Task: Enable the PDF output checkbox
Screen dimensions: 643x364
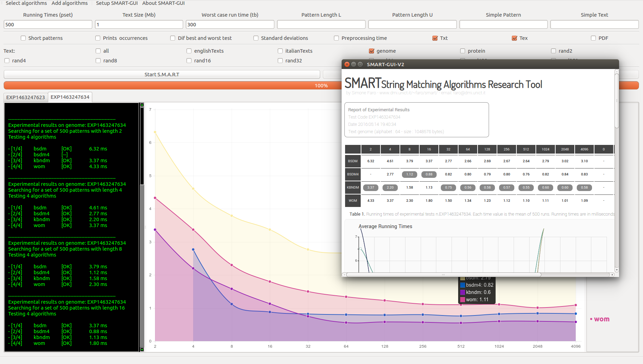Action: [593, 38]
